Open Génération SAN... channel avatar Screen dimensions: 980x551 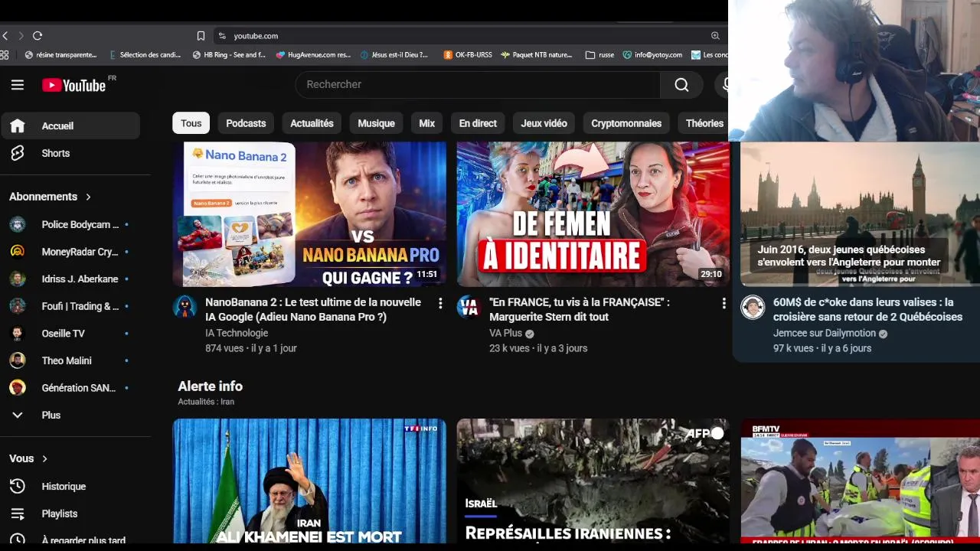pos(18,388)
